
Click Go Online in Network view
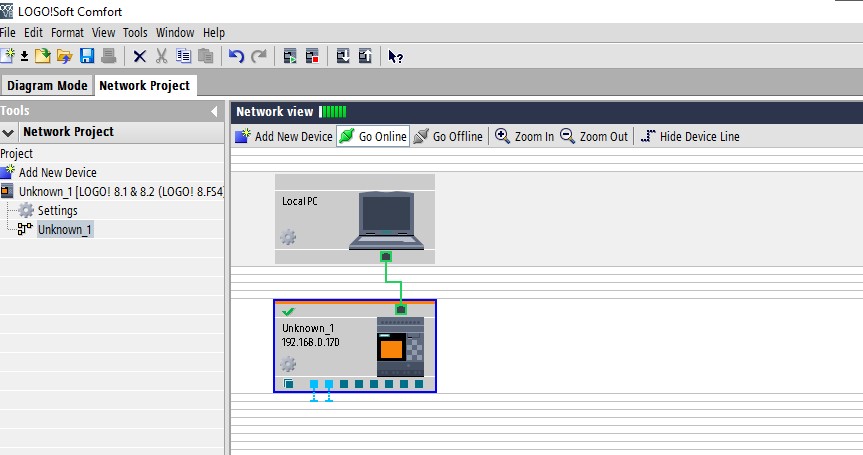(373, 136)
